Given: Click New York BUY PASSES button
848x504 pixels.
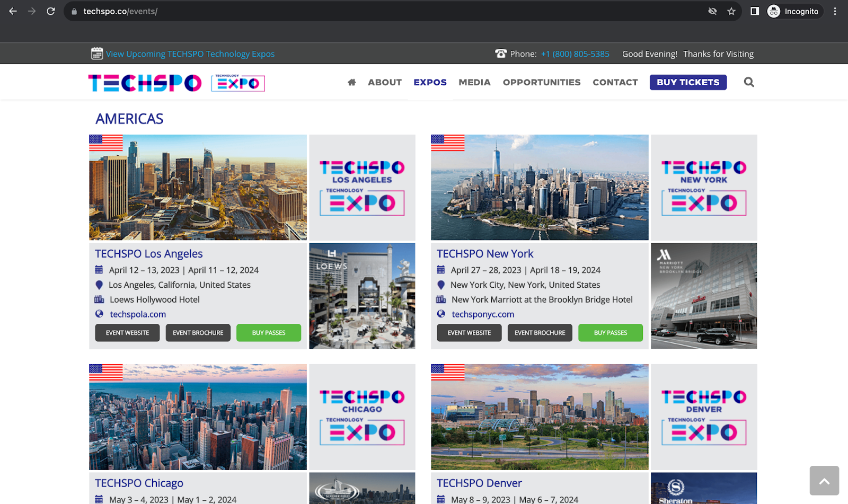Looking at the screenshot, I should (x=611, y=333).
